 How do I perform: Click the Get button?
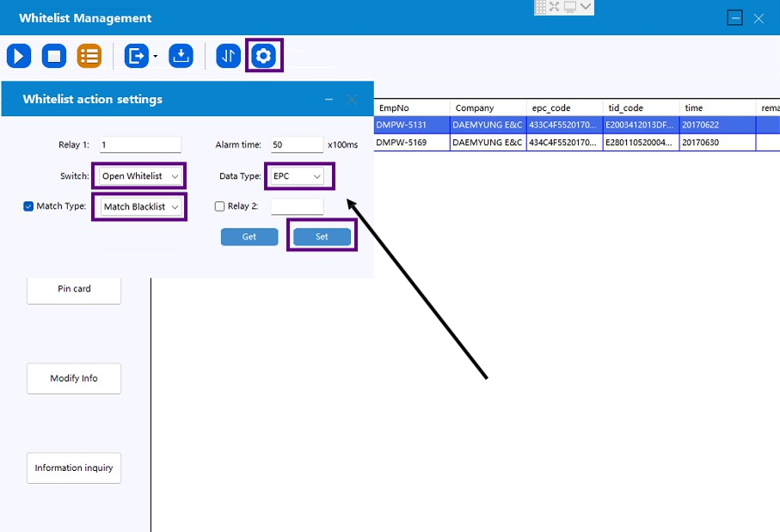(249, 236)
